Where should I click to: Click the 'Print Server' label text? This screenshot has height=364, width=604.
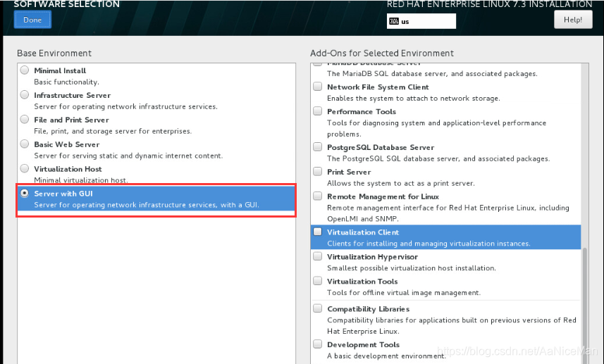pyautogui.click(x=349, y=172)
